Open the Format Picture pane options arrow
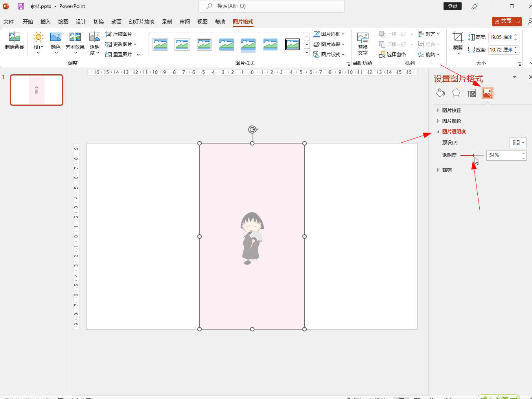 (514, 77)
